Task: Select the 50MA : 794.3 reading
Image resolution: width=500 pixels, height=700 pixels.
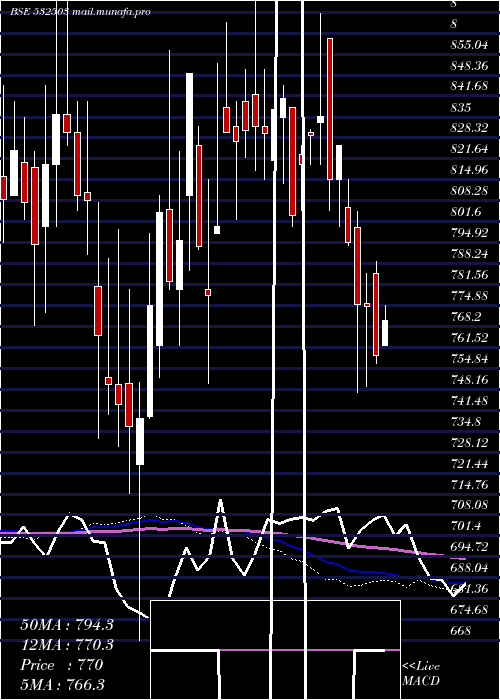Action: pyautogui.click(x=67, y=625)
